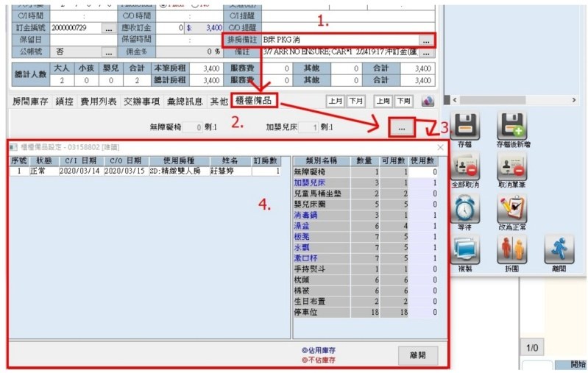Click the 離開 running man icon
The width and height of the screenshot is (588, 373).
point(559,250)
